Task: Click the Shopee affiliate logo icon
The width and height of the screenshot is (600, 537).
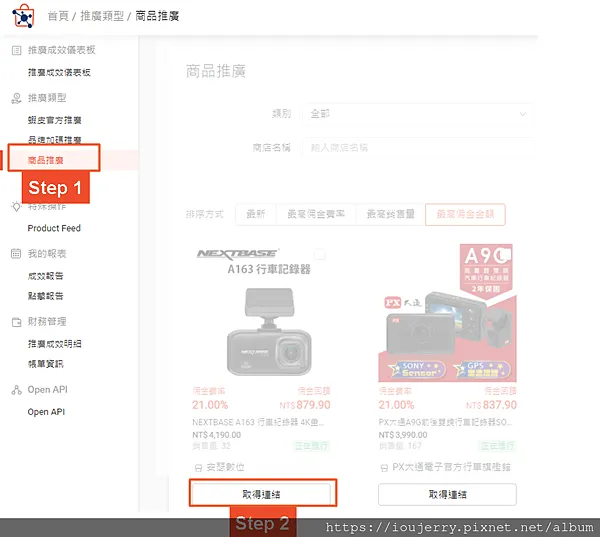Action: pyautogui.click(x=24, y=16)
